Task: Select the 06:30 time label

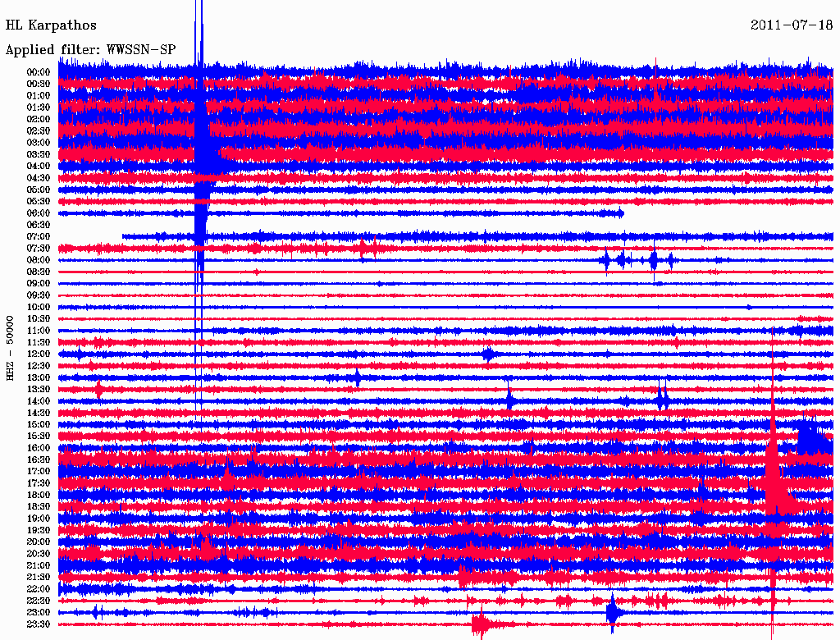Action: (x=39, y=225)
